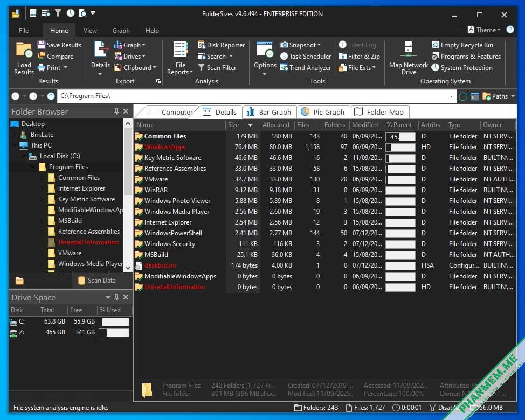The image size is (525, 420).
Task: Open the Scan Data panel tab
Action: 97,281
